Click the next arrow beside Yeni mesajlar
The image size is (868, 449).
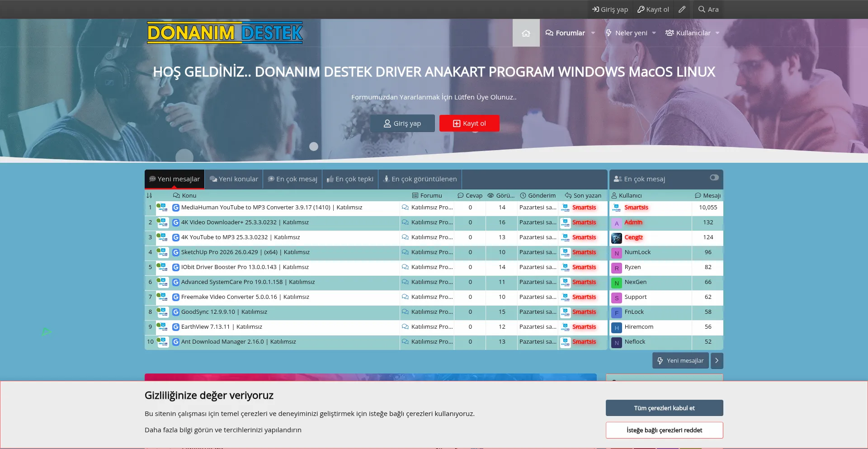tap(717, 361)
